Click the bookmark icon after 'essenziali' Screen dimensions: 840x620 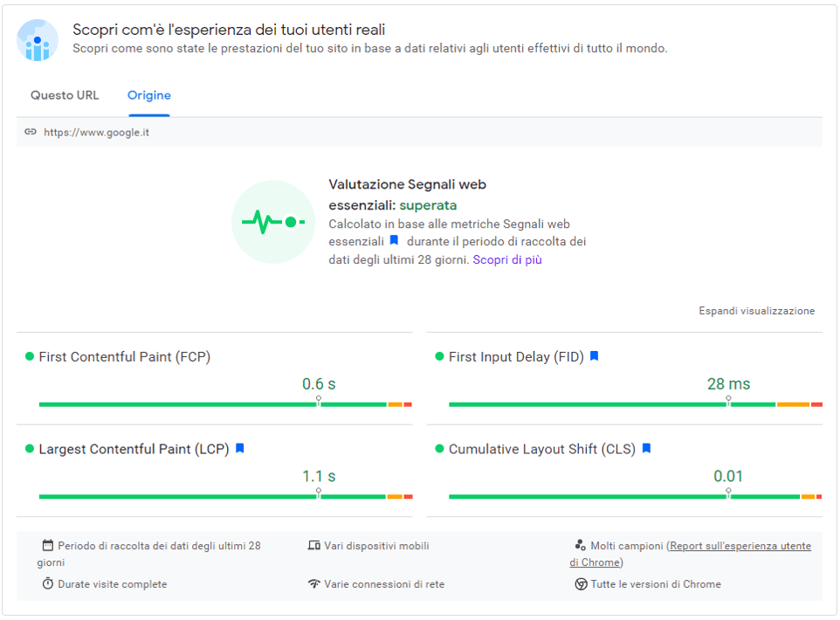click(x=395, y=240)
